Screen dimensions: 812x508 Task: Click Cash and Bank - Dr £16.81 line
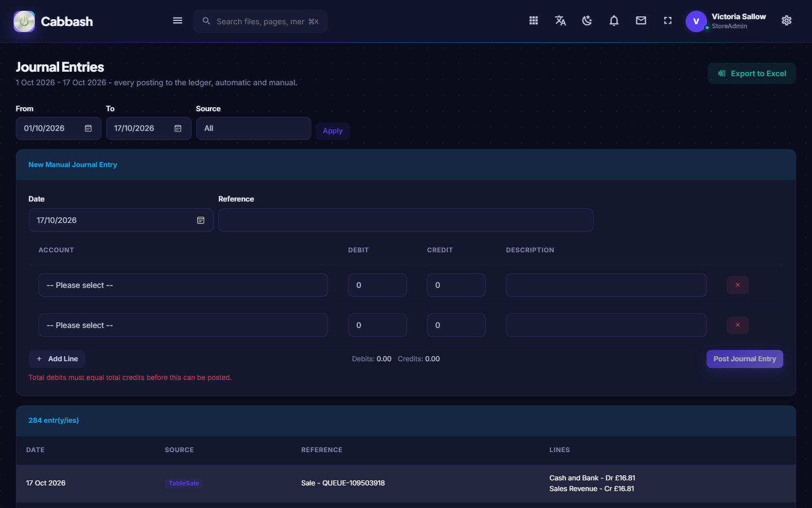click(x=592, y=478)
